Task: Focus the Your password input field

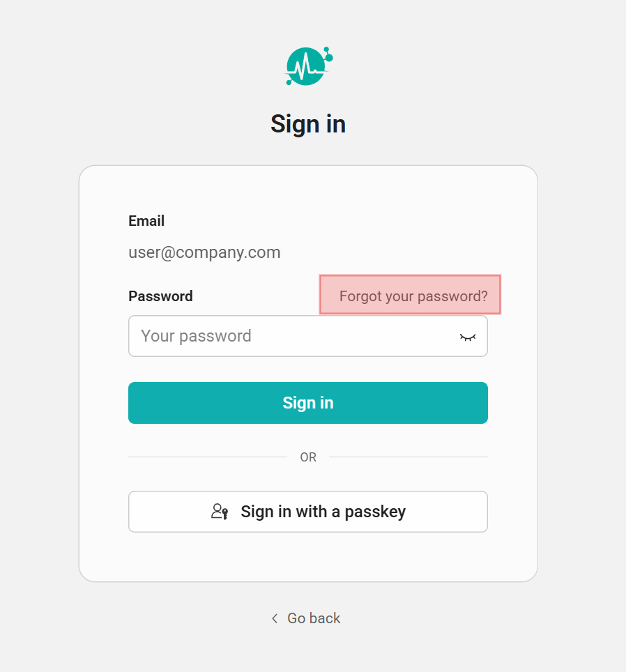Action: pyautogui.click(x=293, y=336)
